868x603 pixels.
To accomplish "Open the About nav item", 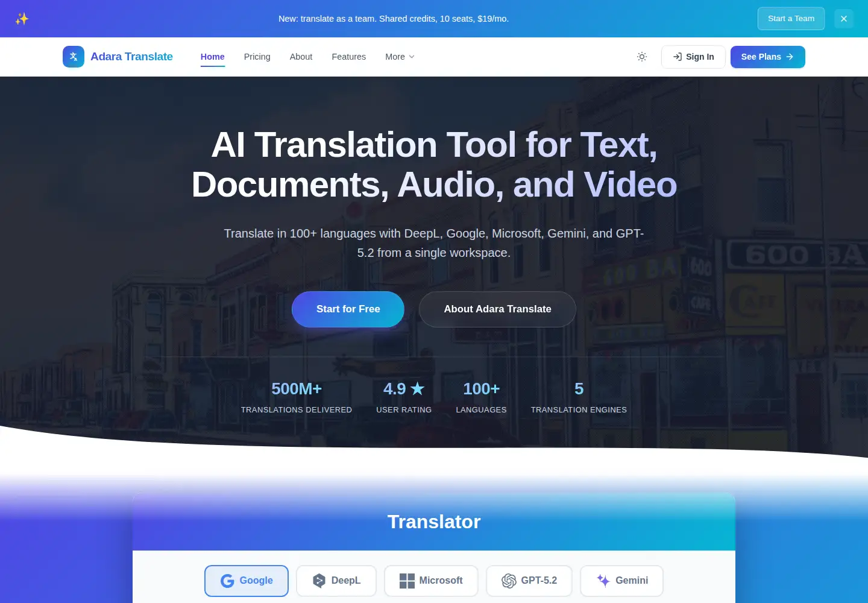I will [x=301, y=57].
